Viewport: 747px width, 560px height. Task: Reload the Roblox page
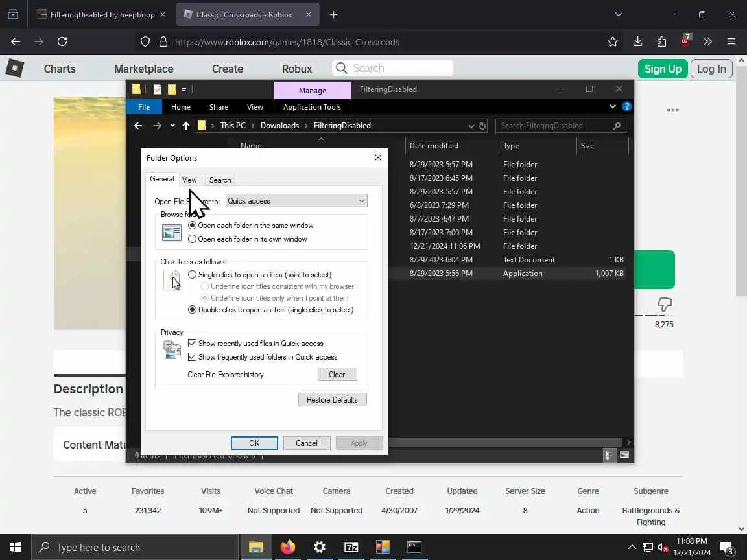[x=62, y=42]
